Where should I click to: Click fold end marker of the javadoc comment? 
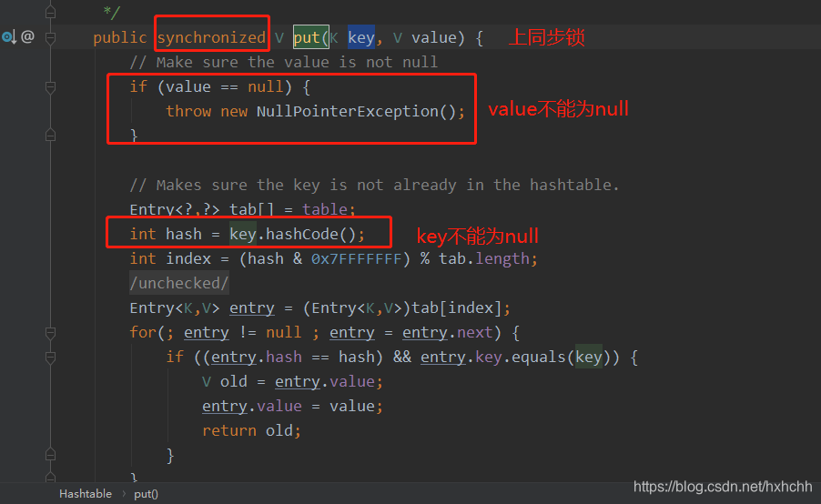pos(51,12)
